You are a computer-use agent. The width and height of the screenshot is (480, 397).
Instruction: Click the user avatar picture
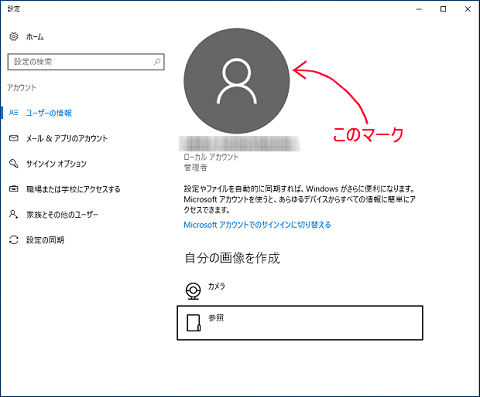click(x=237, y=81)
